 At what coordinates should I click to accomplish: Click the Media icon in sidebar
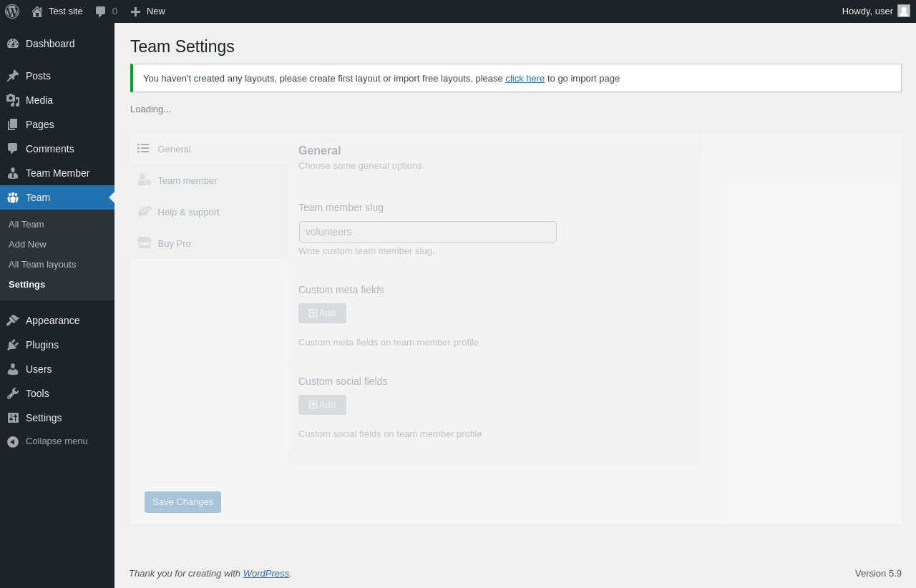[13, 100]
